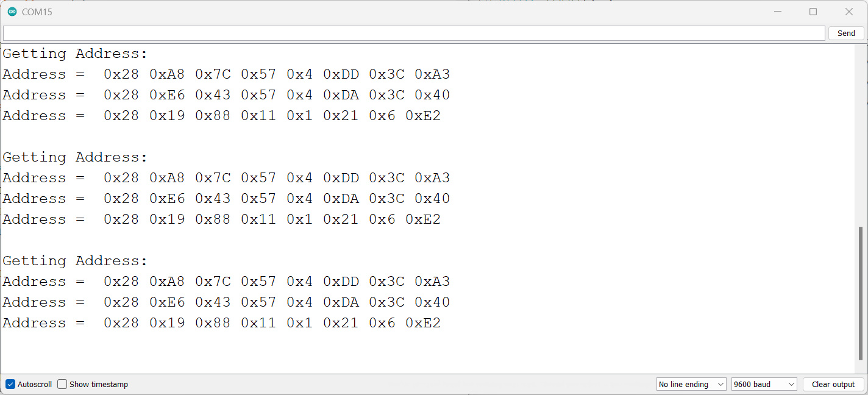
Task: Click the Arduino logo icon in title bar
Action: tap(12, 12)
